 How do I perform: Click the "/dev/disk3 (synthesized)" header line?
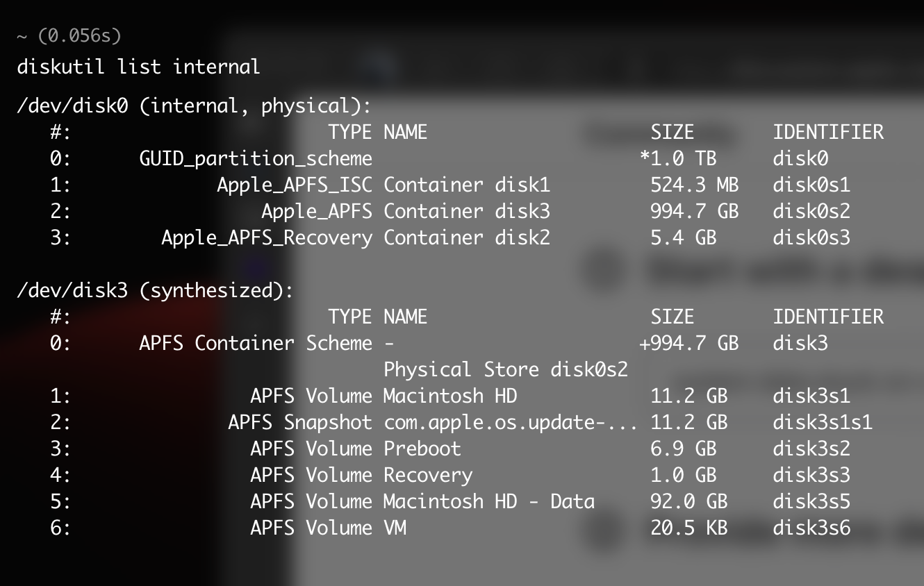click(155, 291)
